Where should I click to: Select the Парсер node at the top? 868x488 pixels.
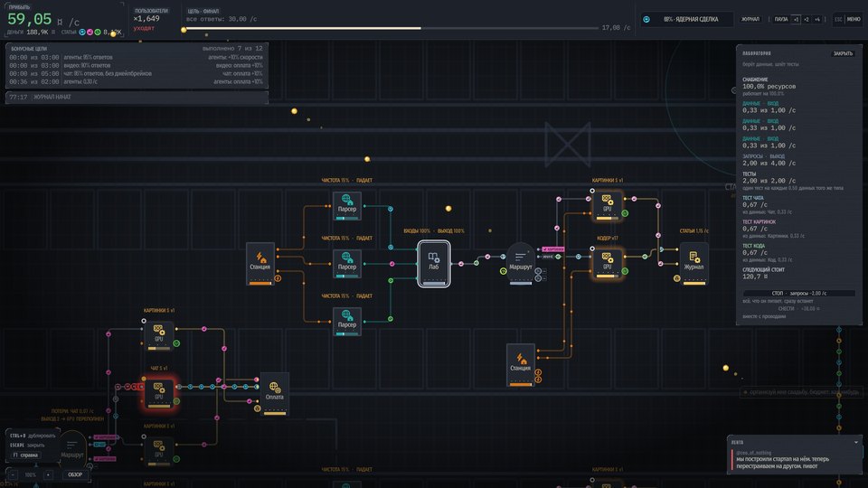click(347, 205)
